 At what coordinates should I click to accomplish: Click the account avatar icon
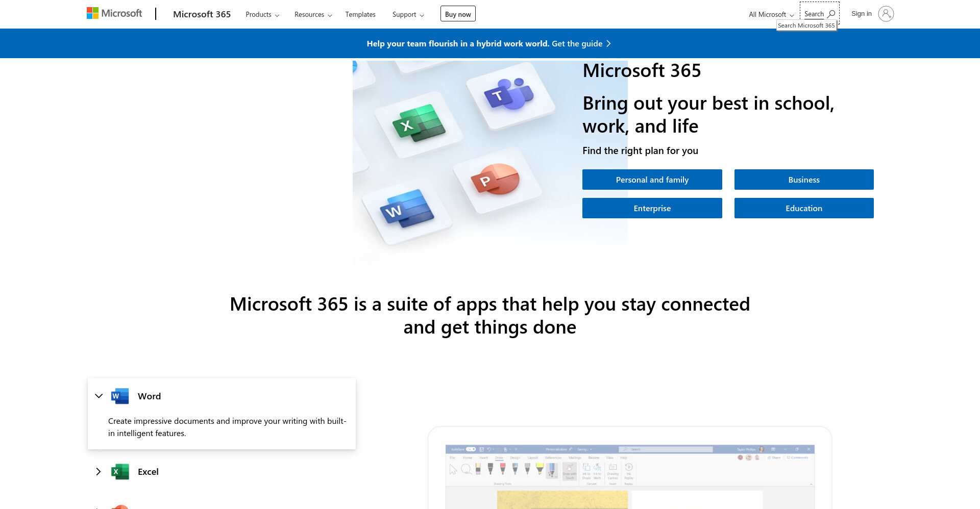(x=886, y=14)
